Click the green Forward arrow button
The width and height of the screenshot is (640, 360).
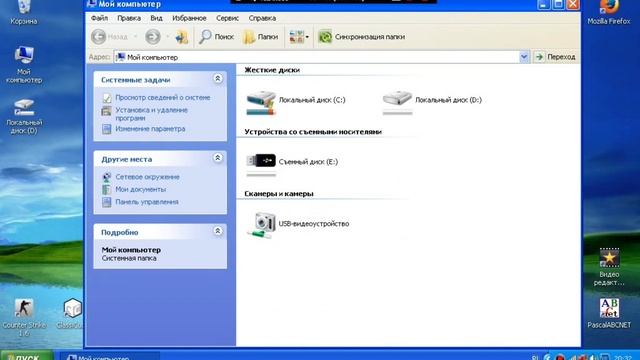pyautogui.click(x=153, y=37)
